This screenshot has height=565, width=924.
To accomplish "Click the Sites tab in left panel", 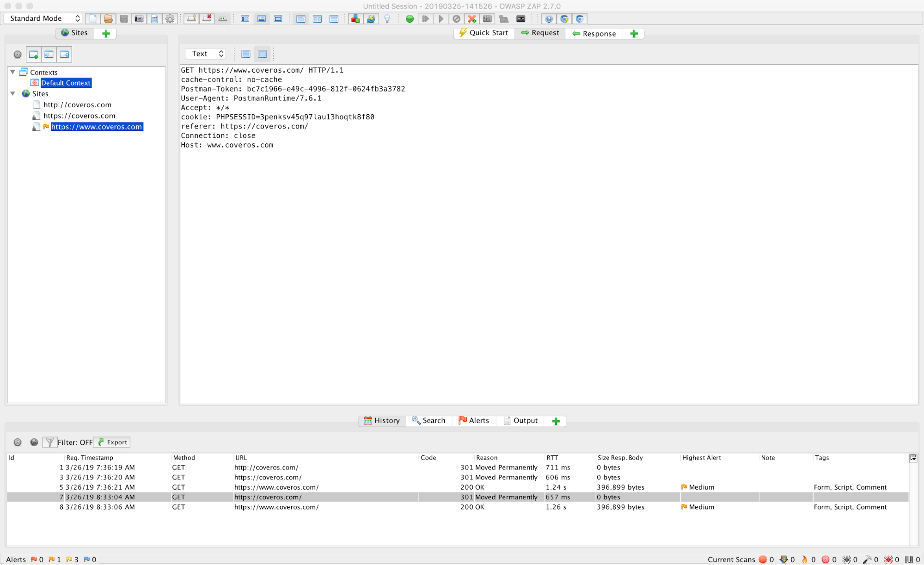I will coord(74,33).
